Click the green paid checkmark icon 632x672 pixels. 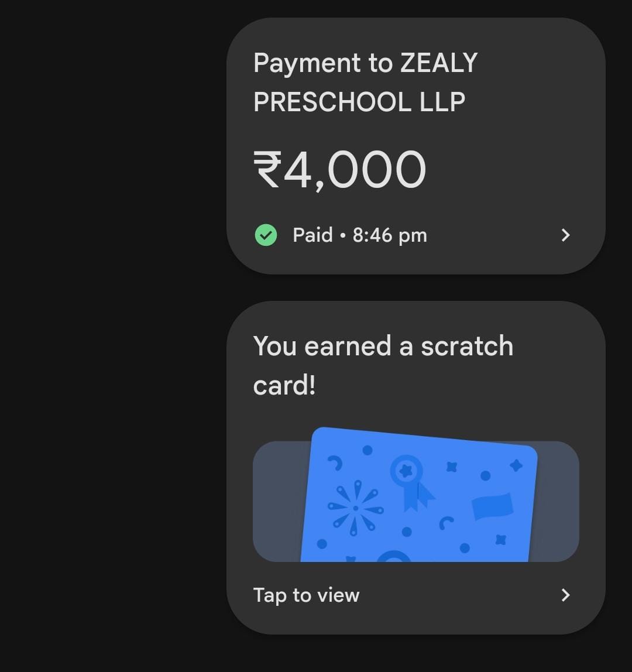pos(266,235)
